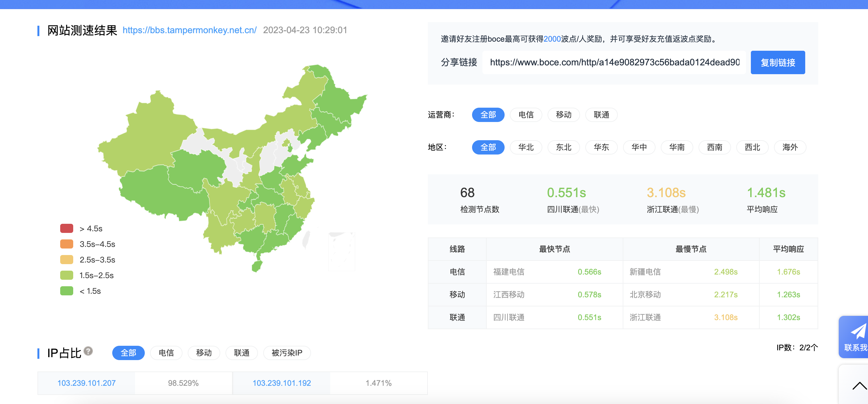The height and width of the screenshot is (404, 868).
Task: Filter carrier by 联通
Action: 601,115
